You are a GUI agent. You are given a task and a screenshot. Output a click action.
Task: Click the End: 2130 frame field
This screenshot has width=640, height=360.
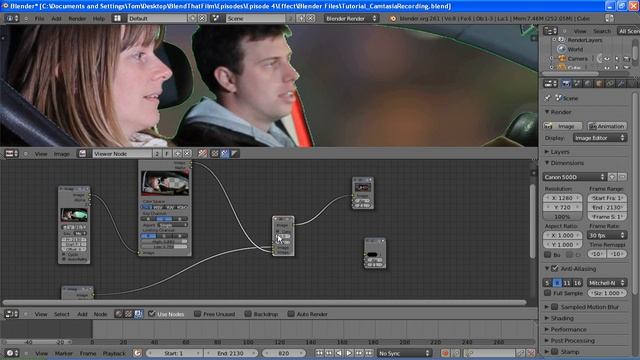point(231,353)
